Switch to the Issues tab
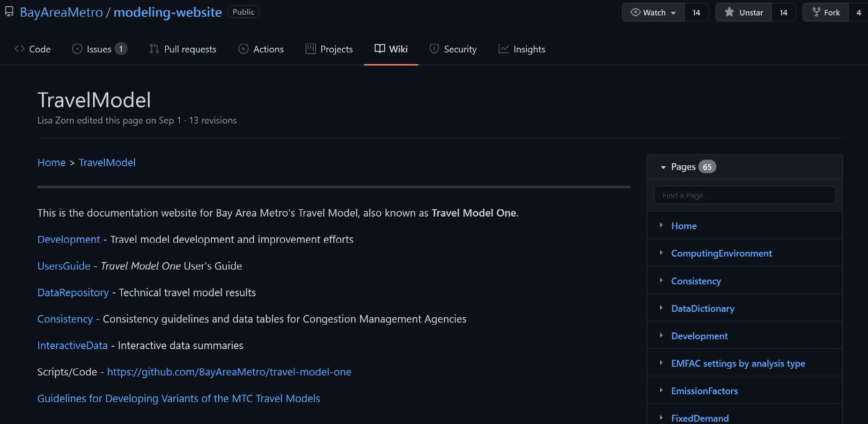The height and width of the screenshot is (424, 868). [x=99, y=49]
